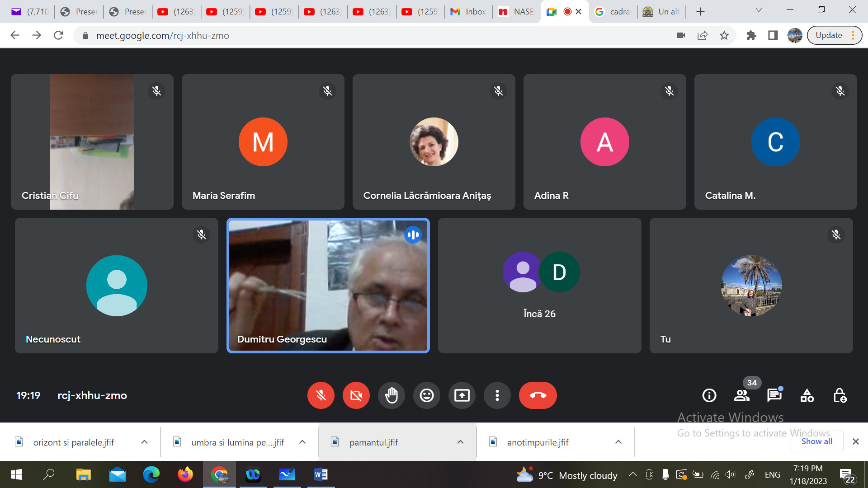This screenshot has width=868, height=488.
Task: Click Catalina M.'s muted mic icon
Action: pyautogui.click(x=840, y=91)
